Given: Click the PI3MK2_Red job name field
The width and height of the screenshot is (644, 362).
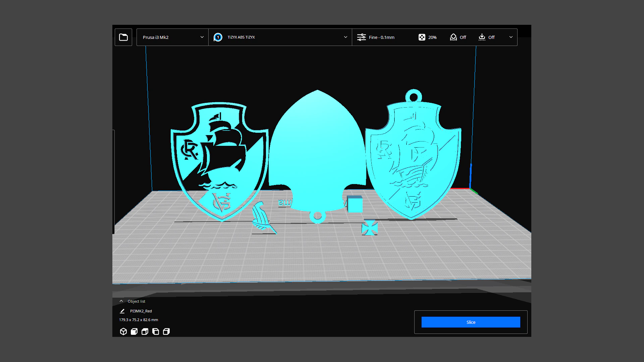Looking at the screenshot, I should coord(141,311).
